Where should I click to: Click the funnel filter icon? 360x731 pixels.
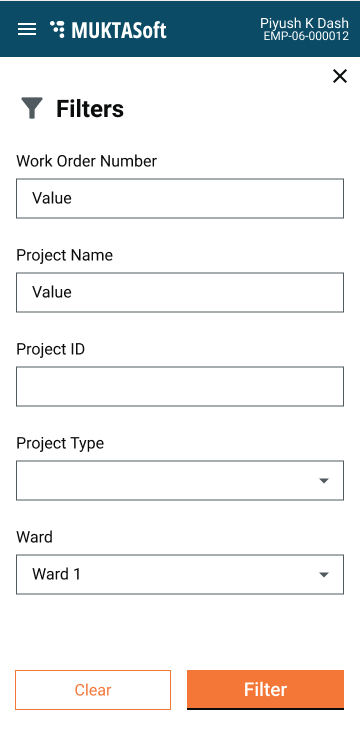pyautogui.click(x=32, y=108)
